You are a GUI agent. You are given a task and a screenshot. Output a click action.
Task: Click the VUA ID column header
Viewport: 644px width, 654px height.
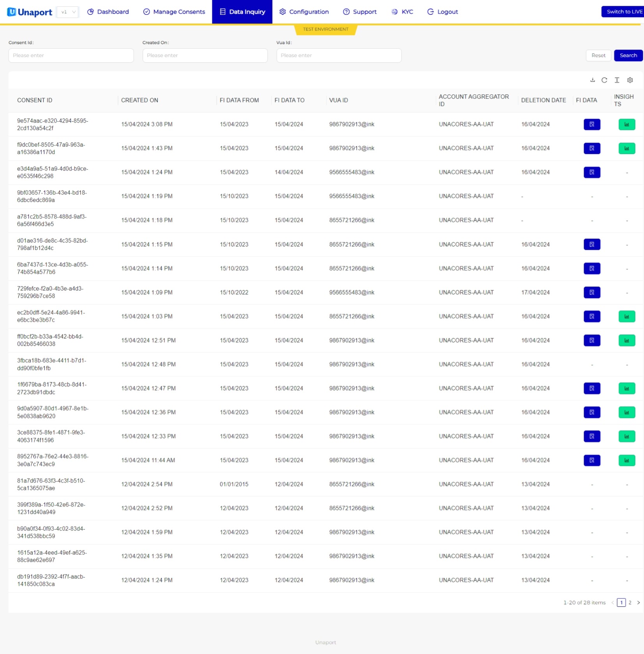(338, 100)
